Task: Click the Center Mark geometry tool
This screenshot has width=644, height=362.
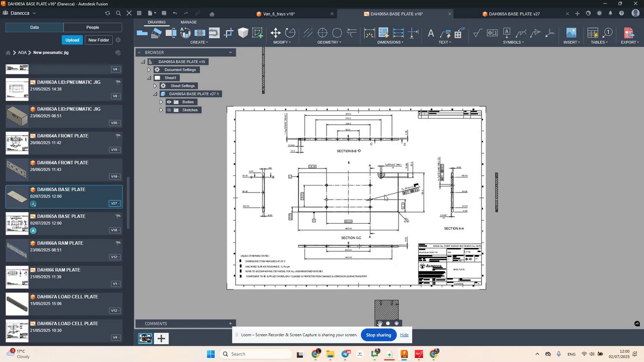Action: pos(323,33)
